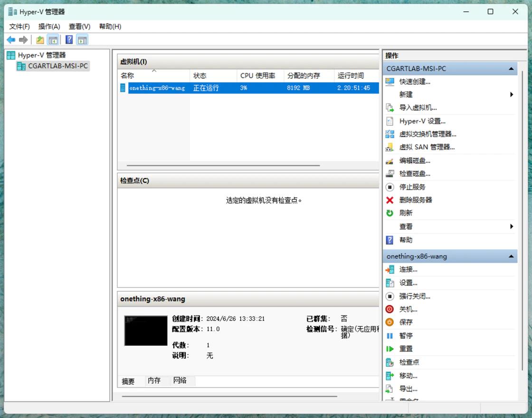Open the 文件(F) menu
This screenshot has width=532, height=418.
19,27
